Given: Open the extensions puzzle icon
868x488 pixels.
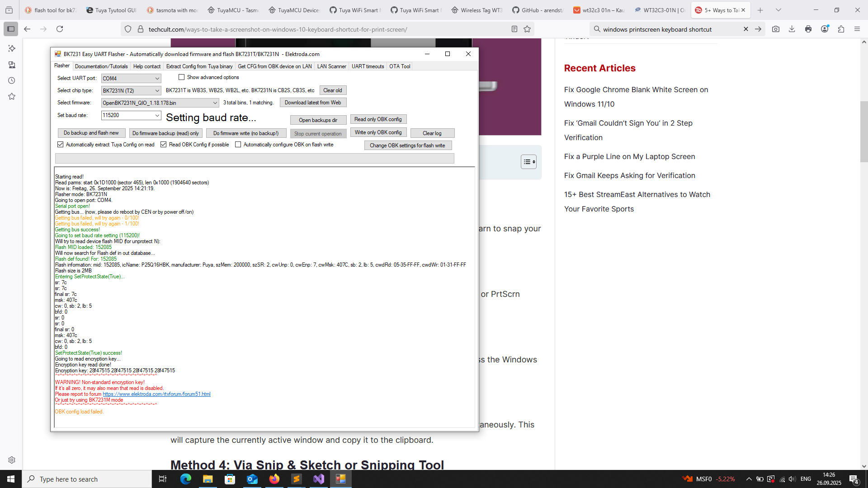Looking at the screenshot, I should point(841,29).
